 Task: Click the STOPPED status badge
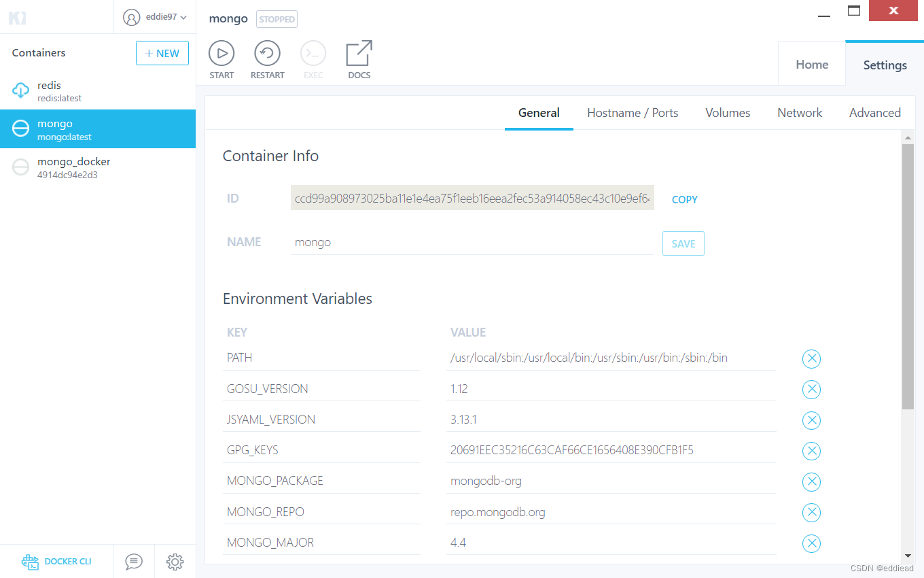tap(277, 19)
